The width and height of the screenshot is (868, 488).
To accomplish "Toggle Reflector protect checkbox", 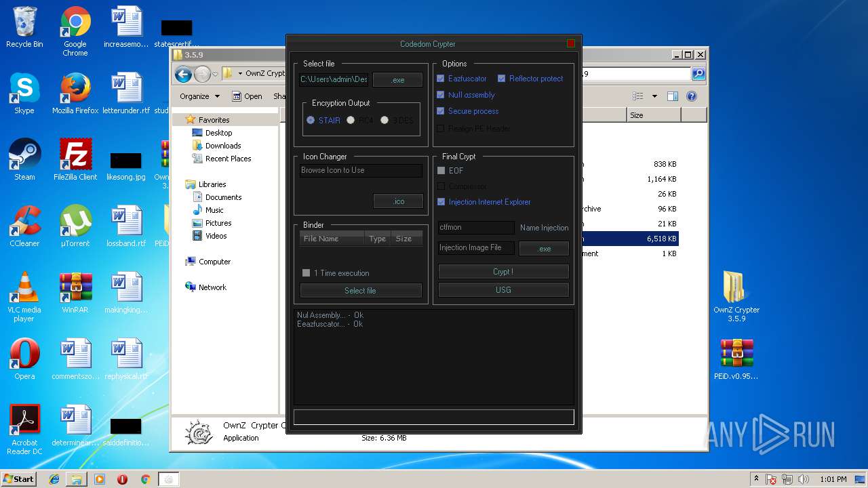I will (502, 79).
